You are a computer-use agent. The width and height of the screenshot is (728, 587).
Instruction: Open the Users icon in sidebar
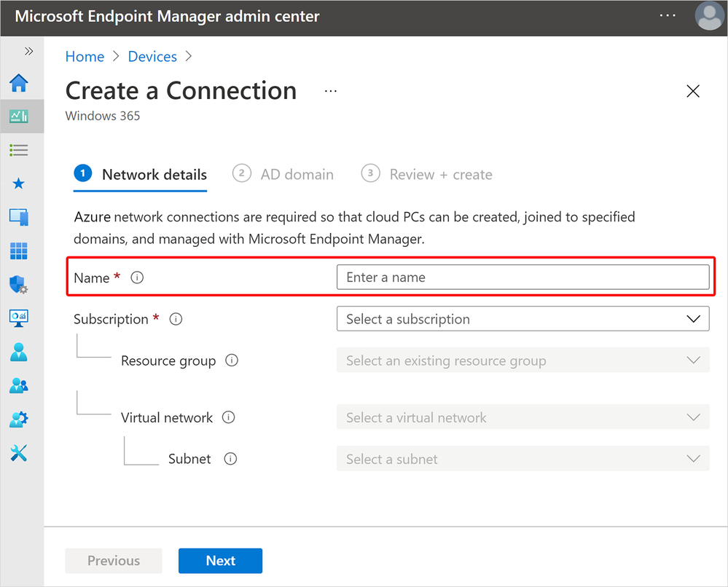coord(18,352)
